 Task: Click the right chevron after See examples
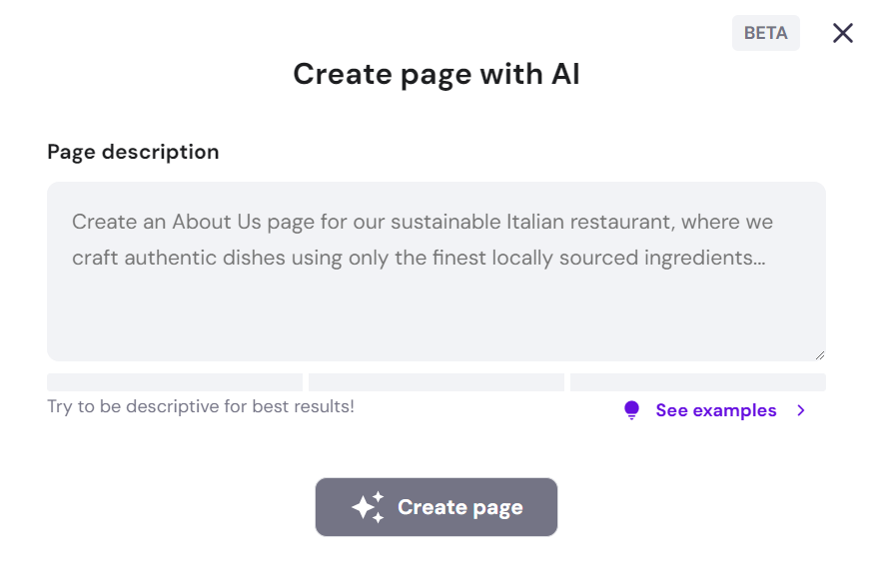801,410
